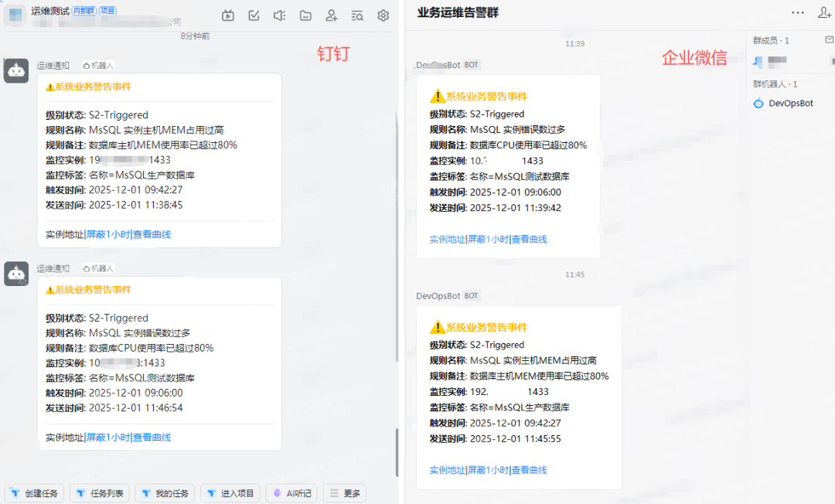Image resolution: width=835 pixels, height=504 pixels.
Task: Click the 8分钟前 timestamp in DingTalk
Action: 195,36
